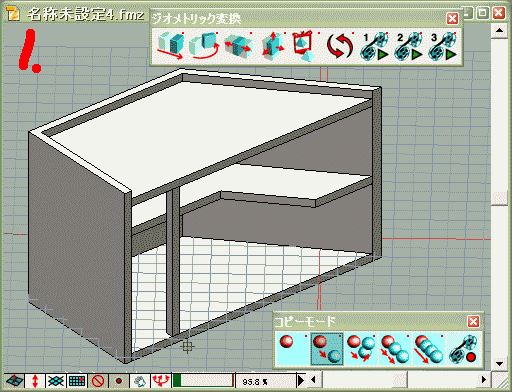Play transformation macro 1
Screen dimensions: 512x392
click(x=374, y=46)
